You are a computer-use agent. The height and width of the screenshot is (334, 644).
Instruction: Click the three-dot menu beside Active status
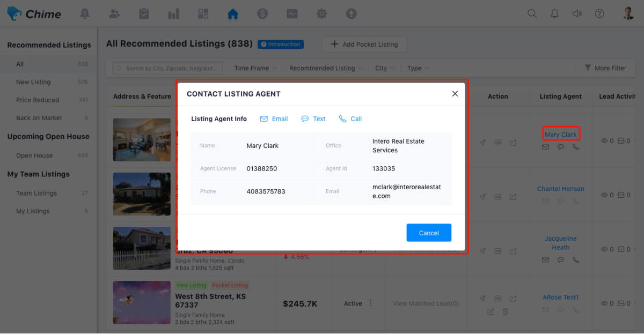coord(370,303)
